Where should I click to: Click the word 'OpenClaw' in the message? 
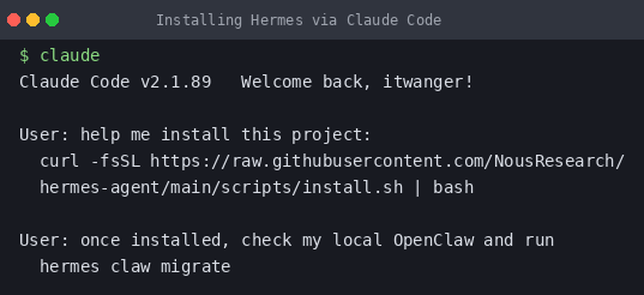[434, 240]
